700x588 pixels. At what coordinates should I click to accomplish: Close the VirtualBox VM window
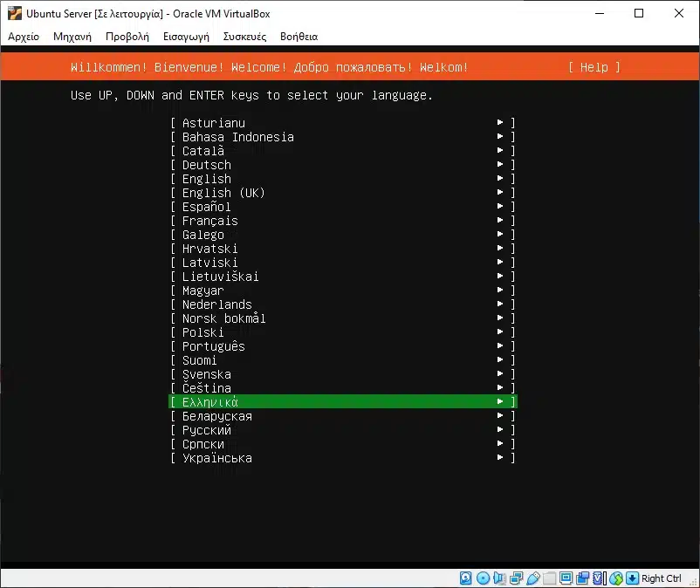coord(678,13)
